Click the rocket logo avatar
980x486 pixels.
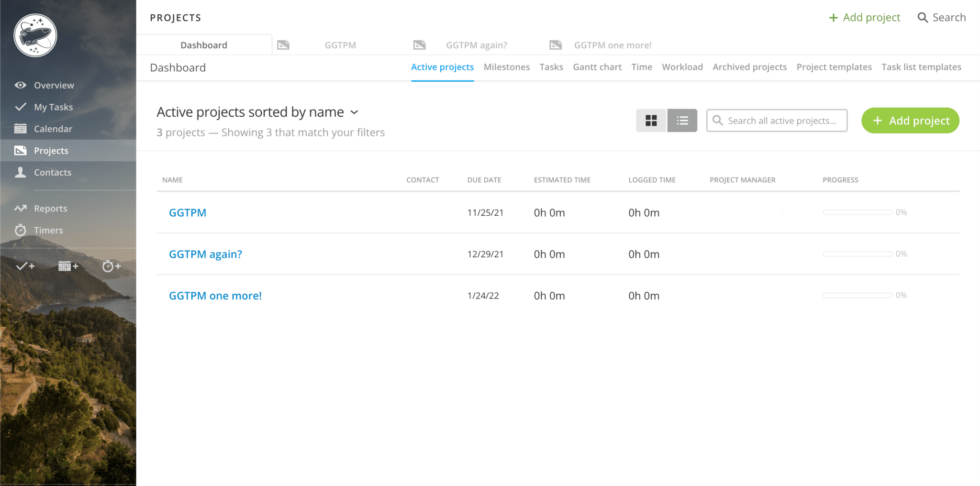35,35
